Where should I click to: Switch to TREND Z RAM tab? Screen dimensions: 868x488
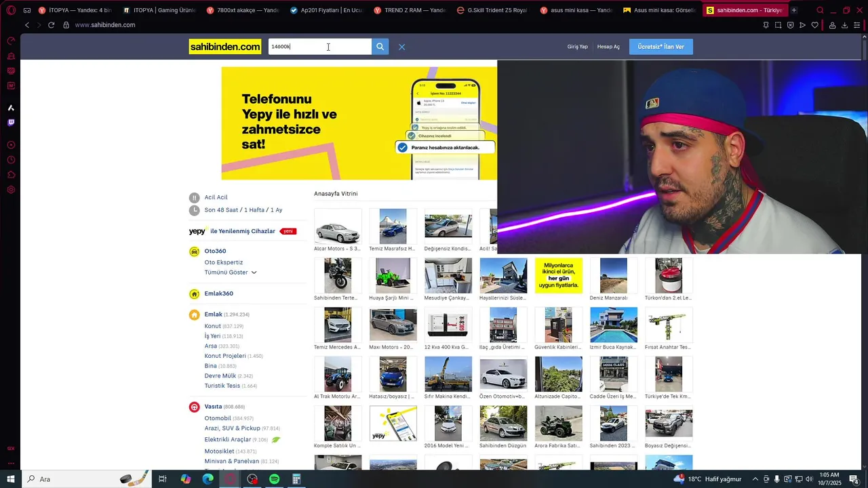410,10
